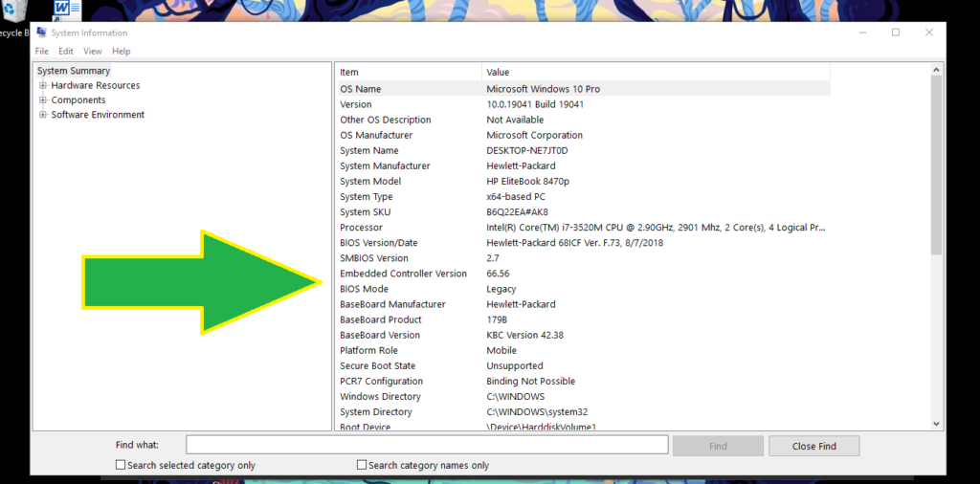This screenshot has width=980, height=484.
Task: Select the System Manufacturer row
Action: coord(584,166)
